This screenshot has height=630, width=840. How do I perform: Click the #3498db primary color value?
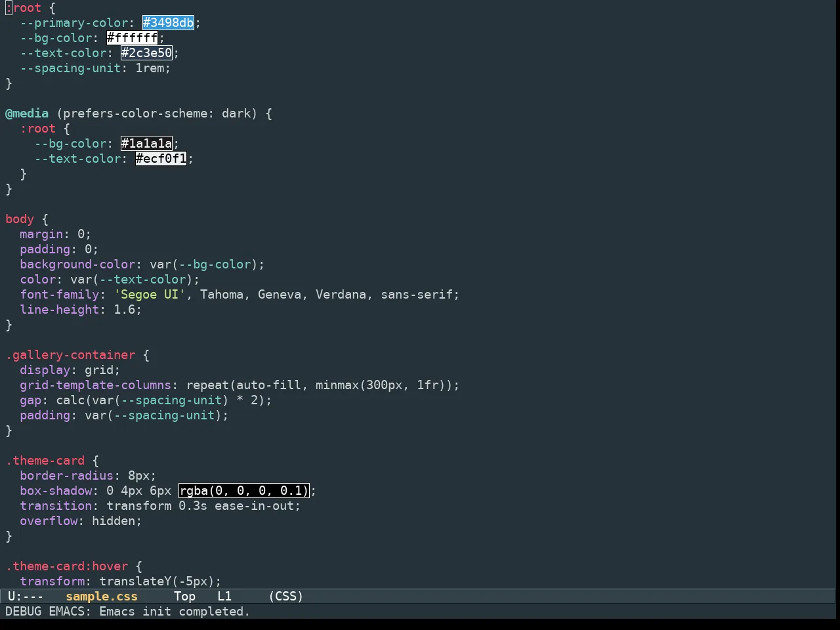click(168, 23)
